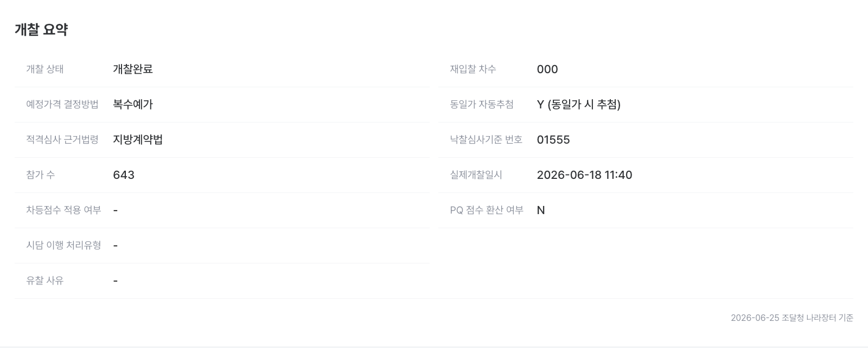Select the PQ 점수 환산 여부 value N

point(541,210)
